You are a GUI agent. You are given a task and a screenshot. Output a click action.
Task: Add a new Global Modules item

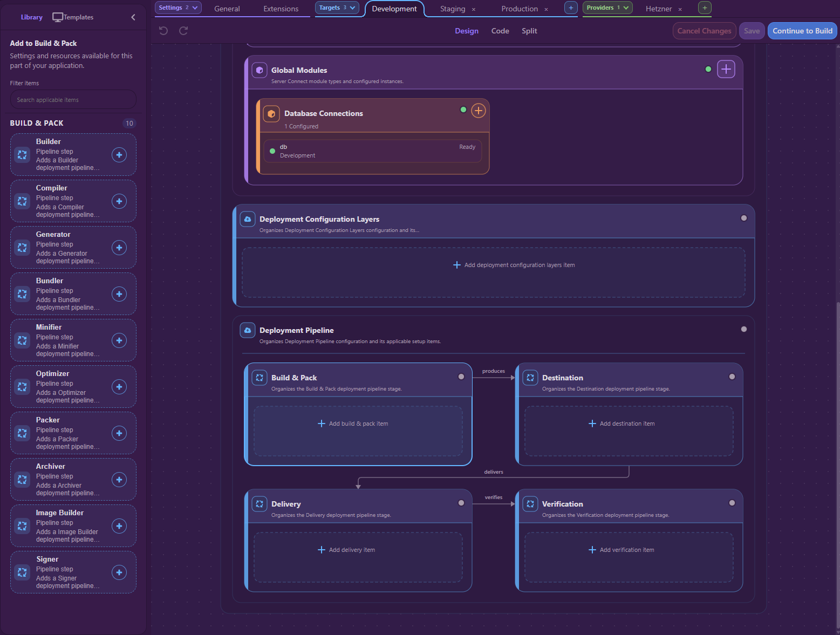(726, 69)
